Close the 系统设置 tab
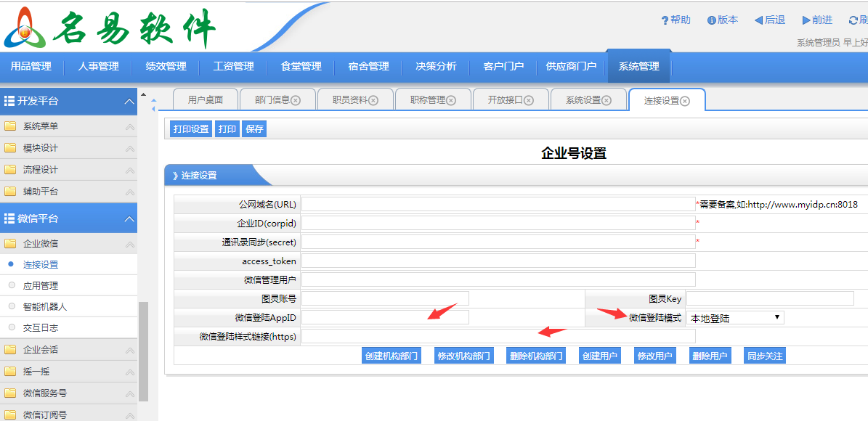The width and height of the screenshot is (868, 421). point(607,101)
